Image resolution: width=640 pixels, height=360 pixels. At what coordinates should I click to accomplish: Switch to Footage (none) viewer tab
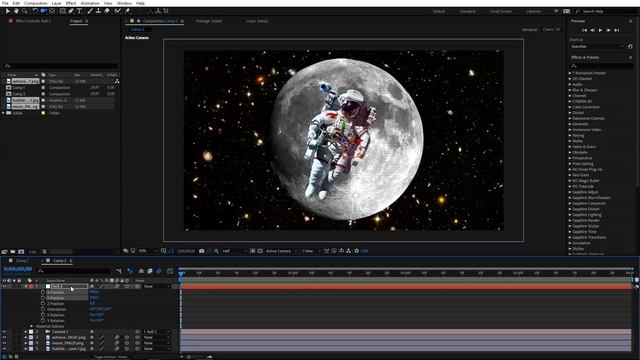[209, 21]
